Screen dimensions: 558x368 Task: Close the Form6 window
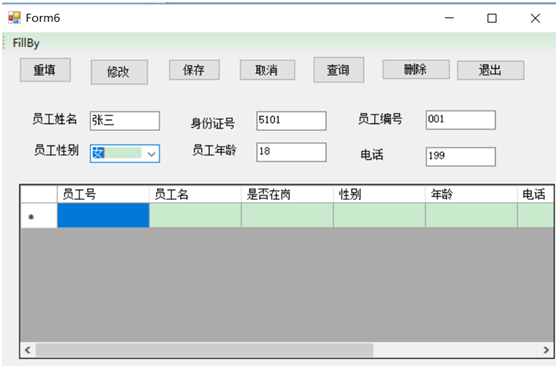[x=535, y=18]
